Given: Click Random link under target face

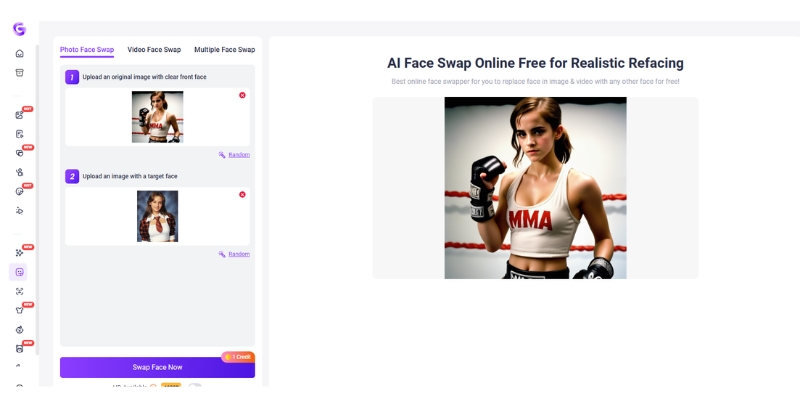Looking at the screenshot, I should pos(239,254).
